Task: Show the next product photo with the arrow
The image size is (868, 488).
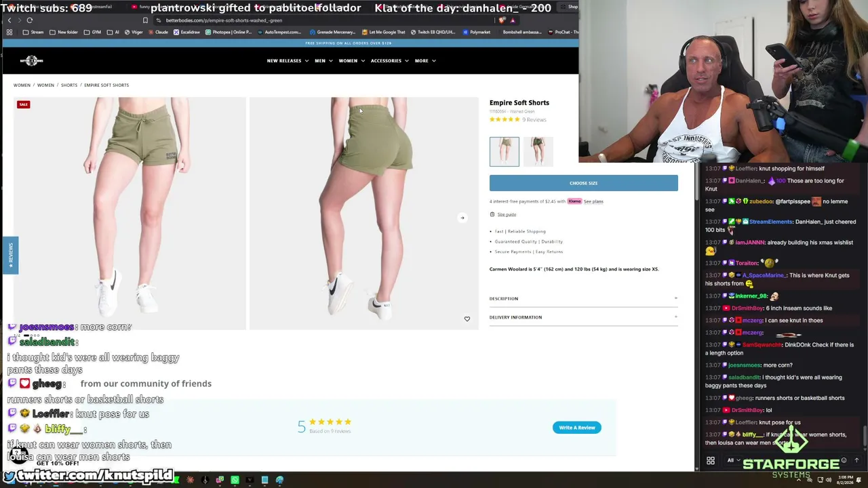Action: [462, 218]
